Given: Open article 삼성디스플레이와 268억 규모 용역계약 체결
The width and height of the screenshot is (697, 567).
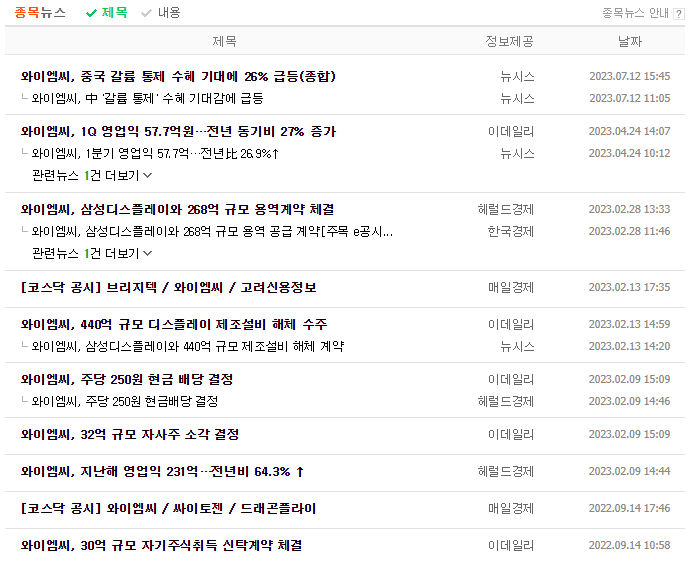Looking at the screenshot, I should 177,209.
